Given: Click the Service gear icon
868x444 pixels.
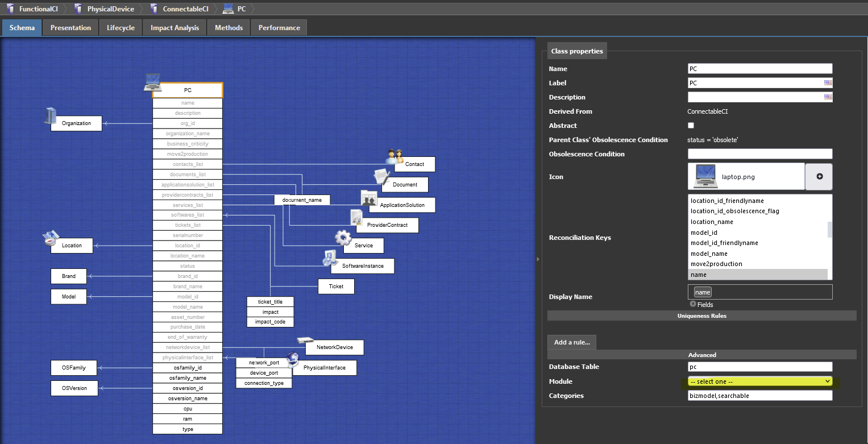Looking at the screenshot, I should [x=343, y=238].
